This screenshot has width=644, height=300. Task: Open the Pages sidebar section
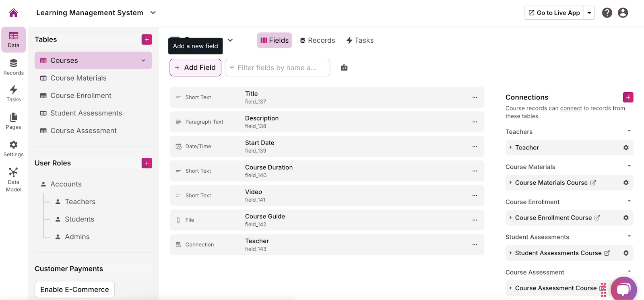14,121
